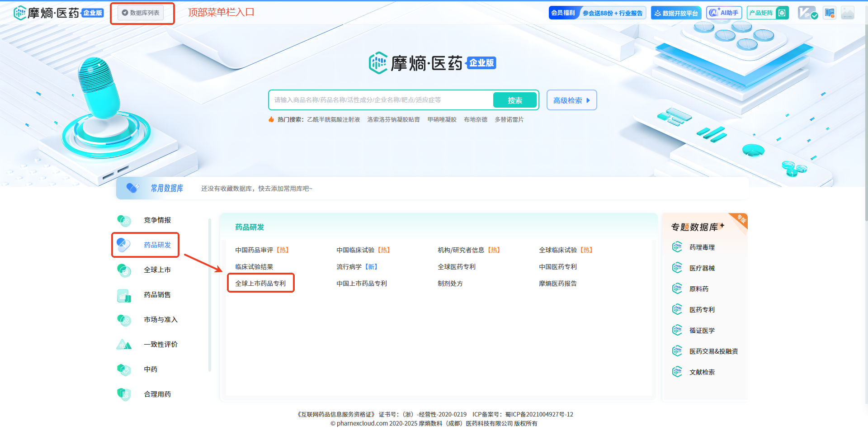Select the 一致性评价 category

[x=160, y=344]
